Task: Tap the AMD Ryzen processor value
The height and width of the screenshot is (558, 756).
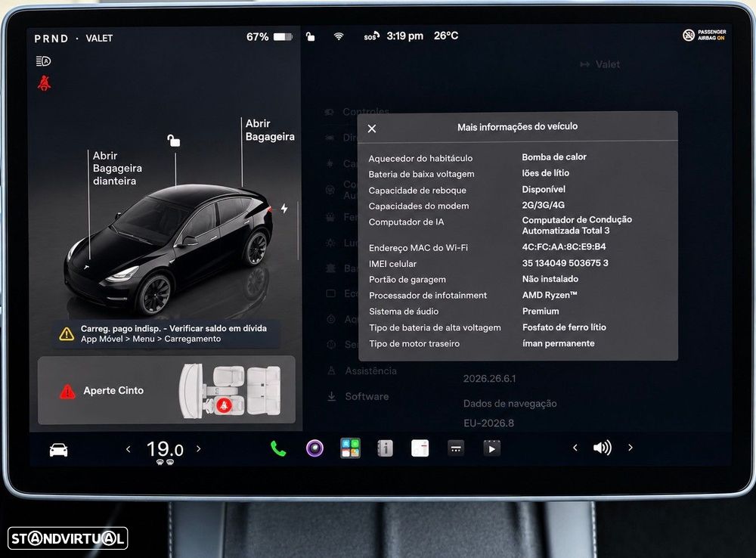Action: click(x=549, y=295)
